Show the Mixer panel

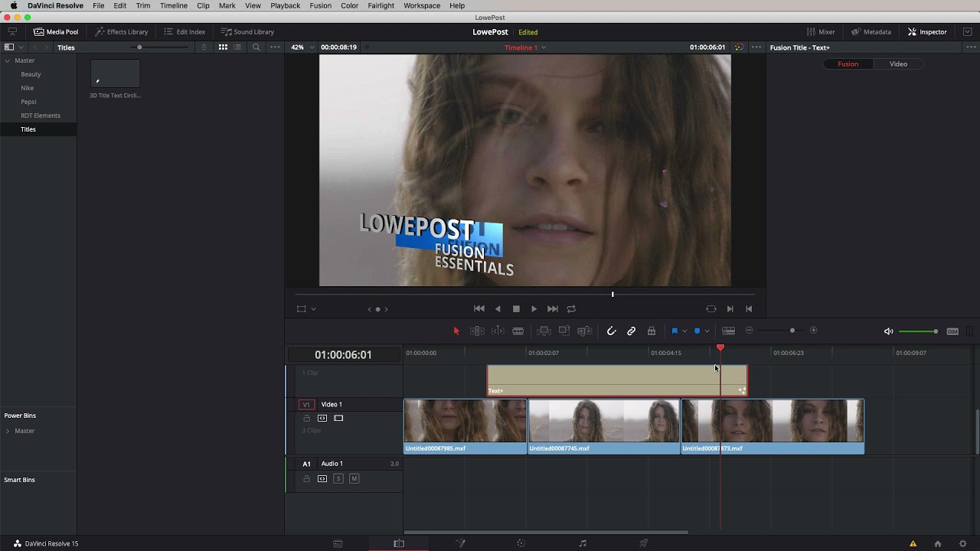(x=821, y=31)
